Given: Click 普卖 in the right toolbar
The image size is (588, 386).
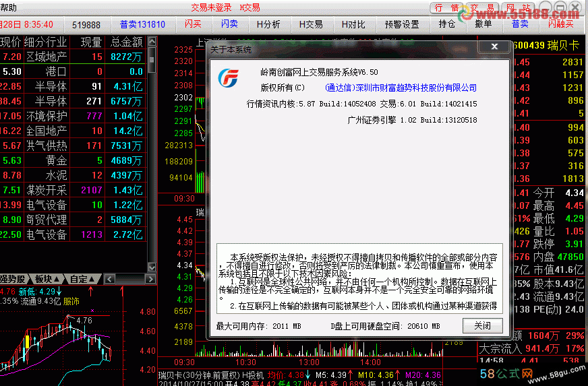Looking at the screenshot, I should click(520, 24).
